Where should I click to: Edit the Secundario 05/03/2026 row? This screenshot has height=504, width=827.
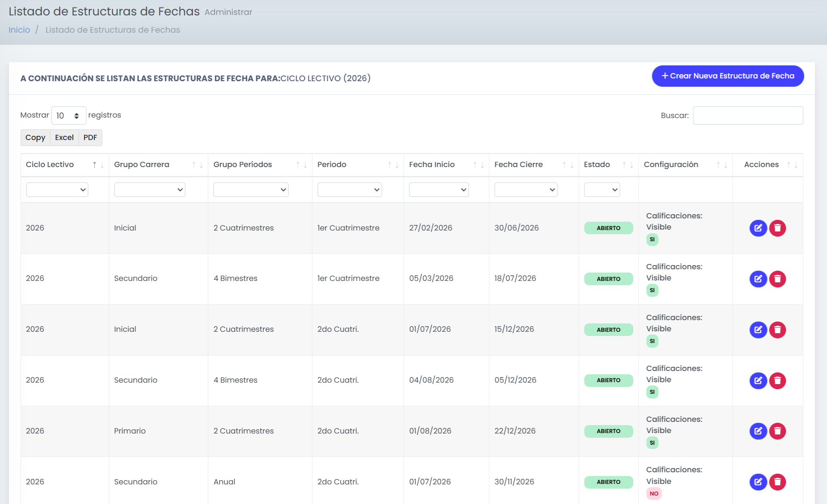(758, 279)
